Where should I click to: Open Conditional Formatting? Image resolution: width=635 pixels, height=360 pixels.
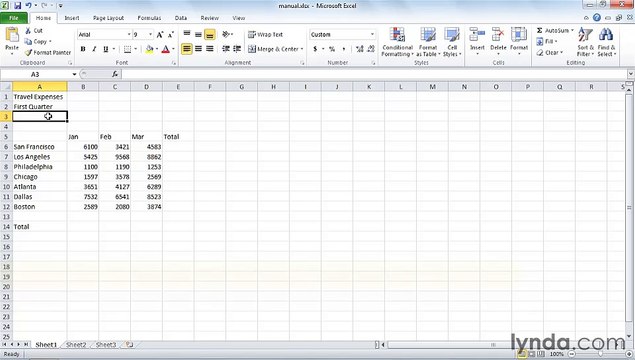coord(397,42)
